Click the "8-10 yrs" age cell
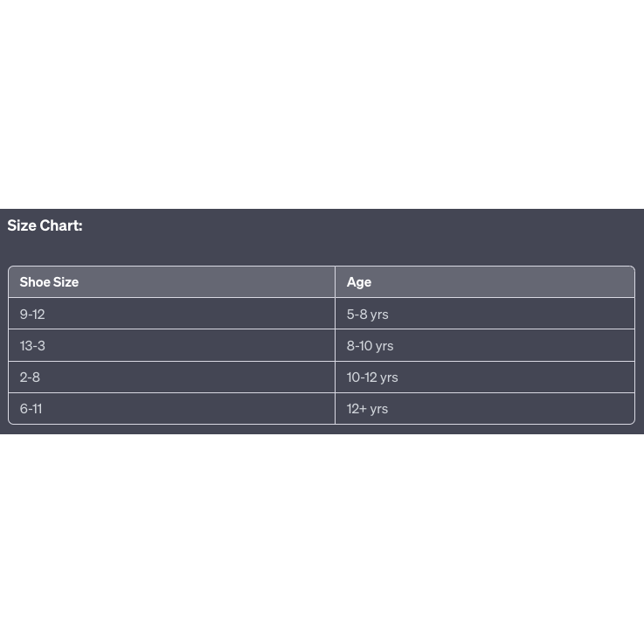This screenshot has height=644, width=644. click(x=370, y=345)
